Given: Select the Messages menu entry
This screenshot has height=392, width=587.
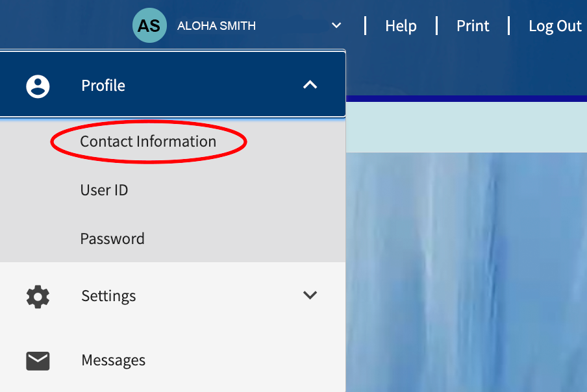Looking at the screenshot, I should tap(113, 360).
